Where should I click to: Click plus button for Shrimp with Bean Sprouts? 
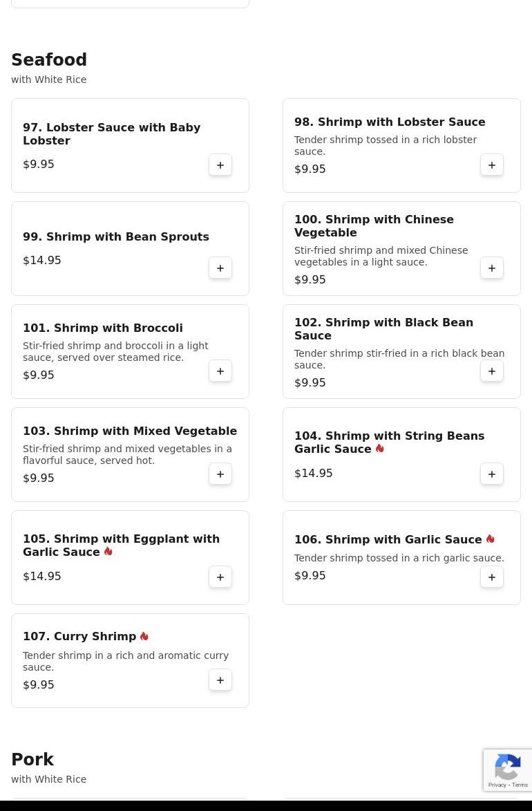point(220,268)
